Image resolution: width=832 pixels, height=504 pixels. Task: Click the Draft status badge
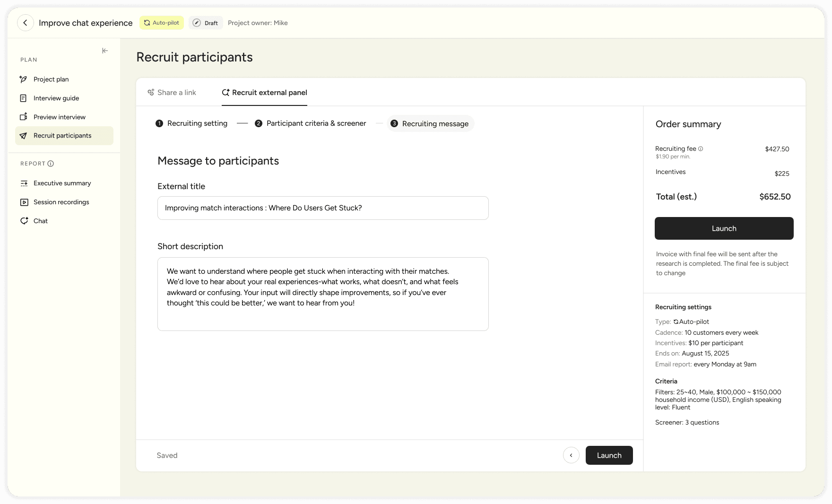pos(206,22)
